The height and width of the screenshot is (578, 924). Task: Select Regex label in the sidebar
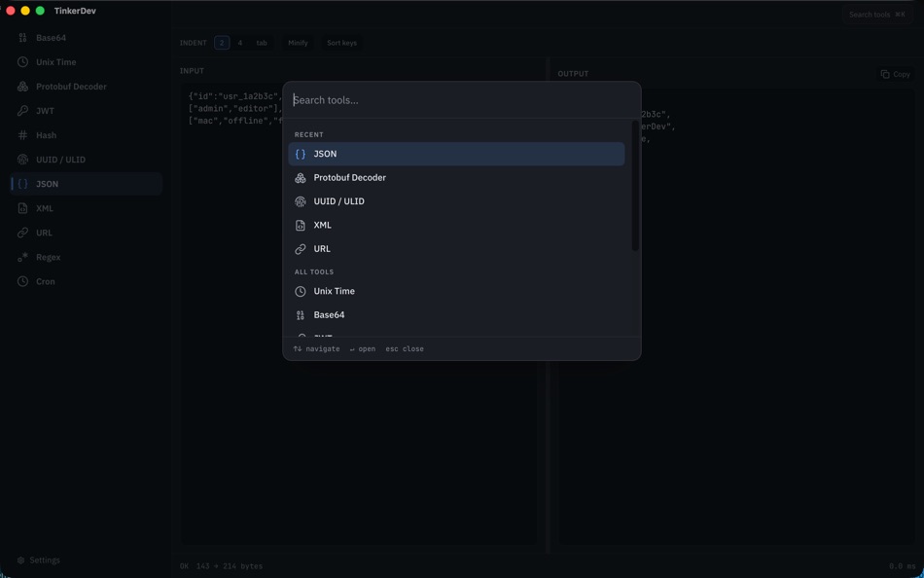click(49, 257)
